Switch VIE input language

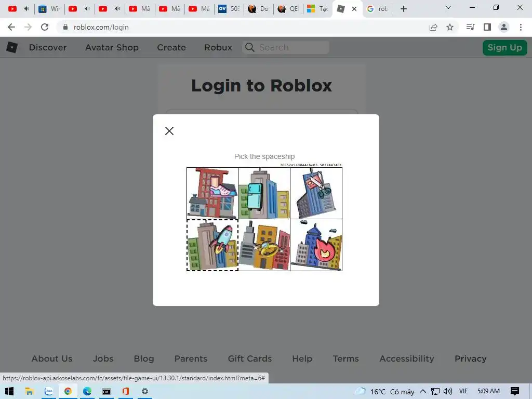click(x=463, y=391)
